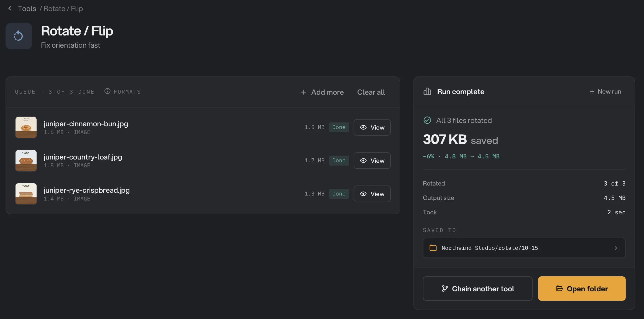Select the juniper-cinnamon-bun.jpg file name
Viewport: 644px width, 319px height.
86,124
